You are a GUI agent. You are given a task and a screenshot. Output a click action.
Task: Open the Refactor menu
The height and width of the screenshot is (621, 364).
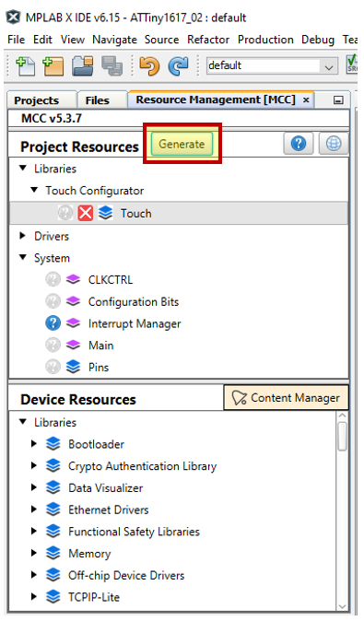tap(208, 40)
